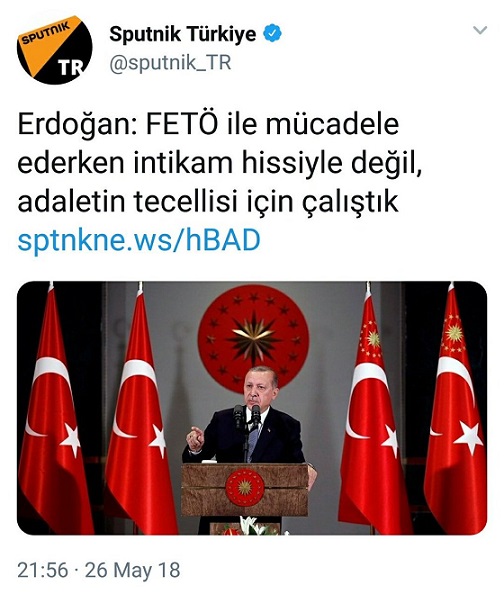Click the round emblem on the podium
The width and height of the screenshot is (504, 594).
(x=245, y=487)
